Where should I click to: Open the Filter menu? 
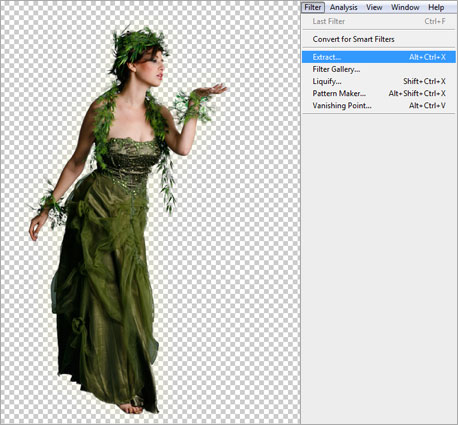click(x=313, y=7)
